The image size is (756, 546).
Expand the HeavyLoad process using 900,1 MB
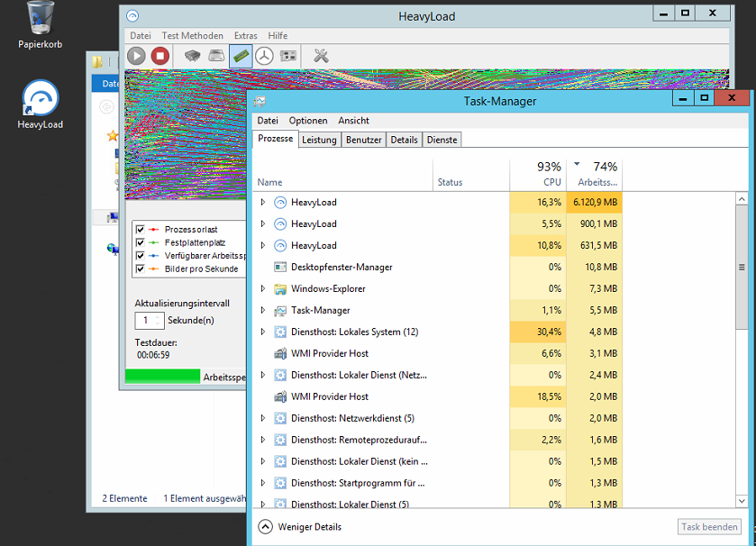point(263,223)
